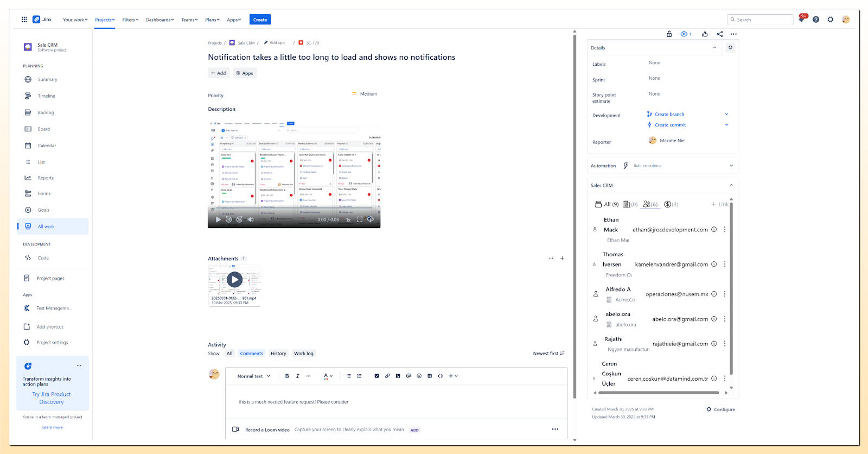Show the History activity tab

278,354
